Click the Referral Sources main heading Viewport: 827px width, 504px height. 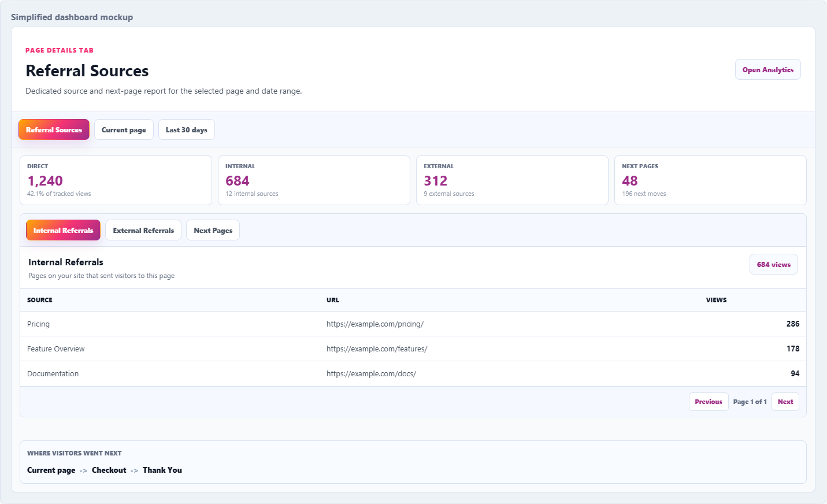click(87, 71)
